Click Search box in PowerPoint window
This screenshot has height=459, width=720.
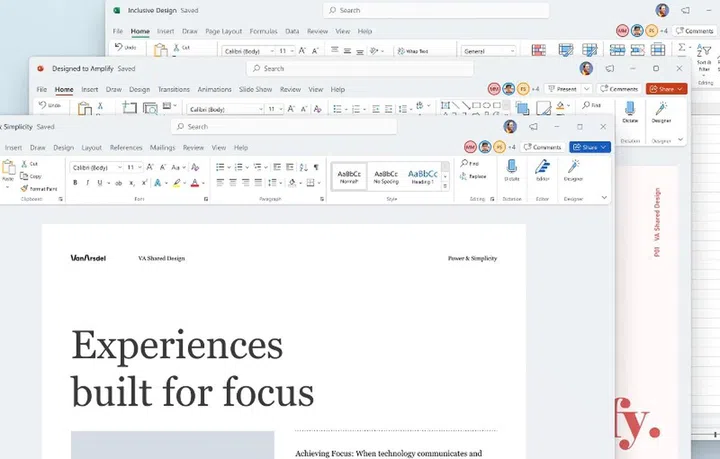pyautogui.click(x=360, y=68)
